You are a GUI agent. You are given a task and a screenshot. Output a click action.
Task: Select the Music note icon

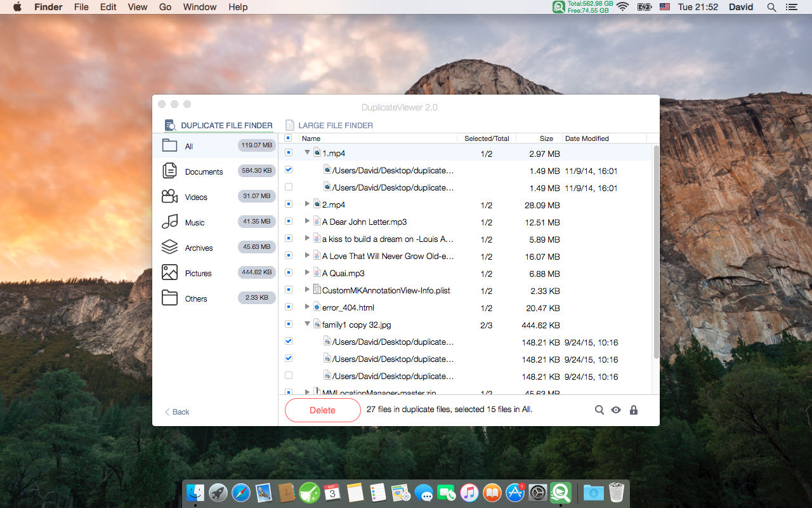click(x=169, y=222)
